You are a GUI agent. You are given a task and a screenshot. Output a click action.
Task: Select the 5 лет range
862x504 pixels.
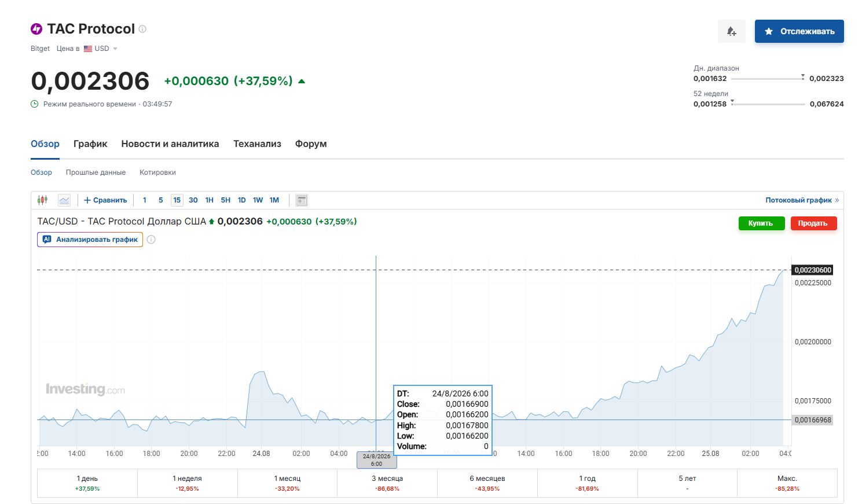[687, 483]
